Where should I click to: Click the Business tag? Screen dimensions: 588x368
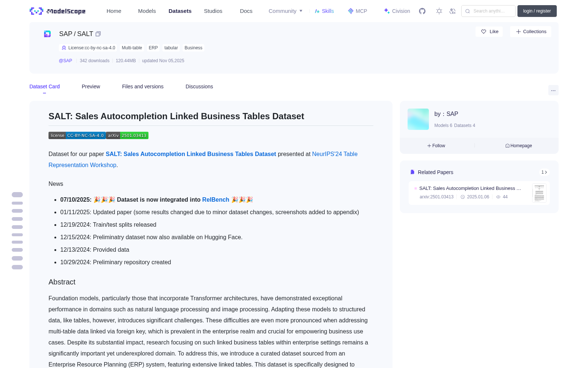[x=193, y=48]
